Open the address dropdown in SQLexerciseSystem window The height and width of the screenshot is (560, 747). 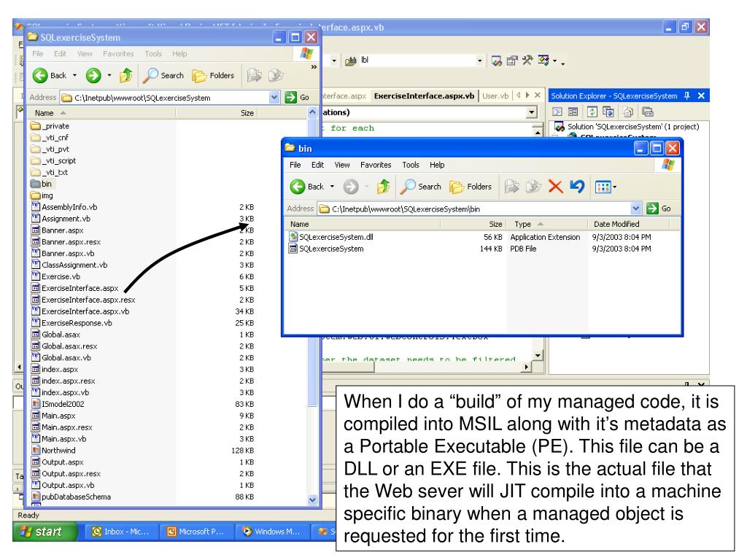tap(274, 98)
